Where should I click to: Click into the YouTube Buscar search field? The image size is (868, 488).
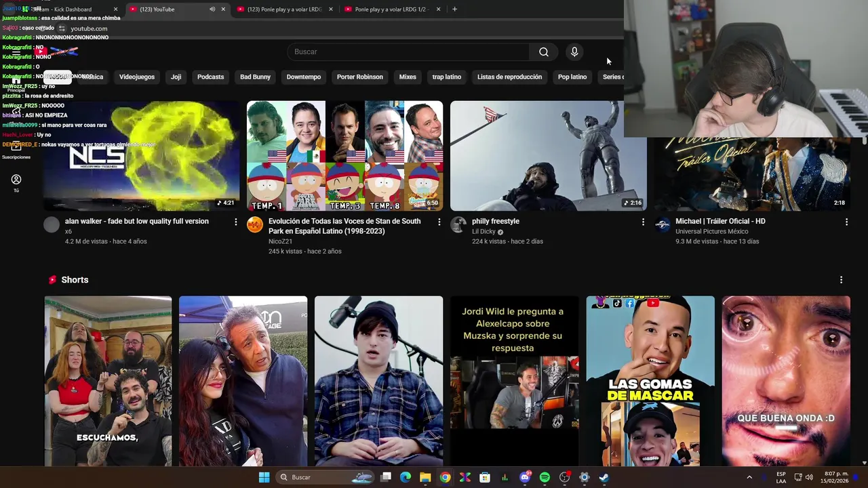[409, 52]
